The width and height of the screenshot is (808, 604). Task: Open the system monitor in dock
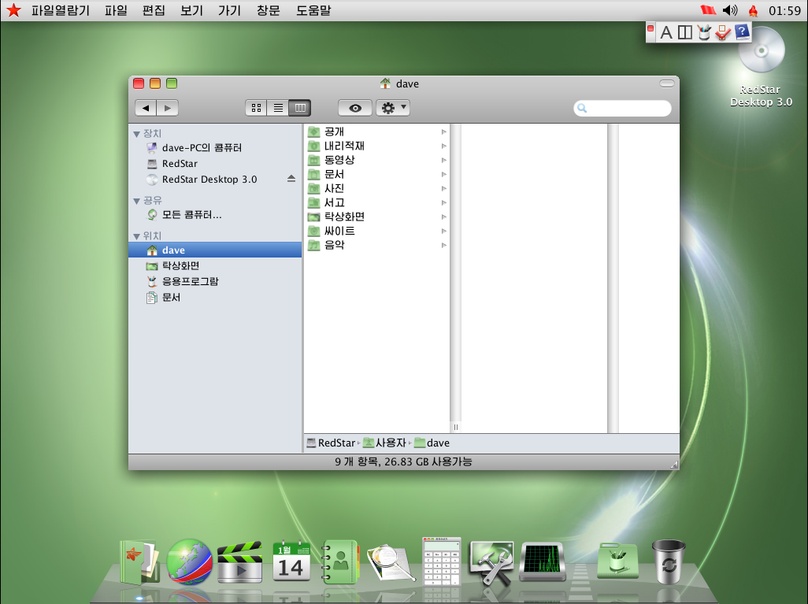point(543,561)
